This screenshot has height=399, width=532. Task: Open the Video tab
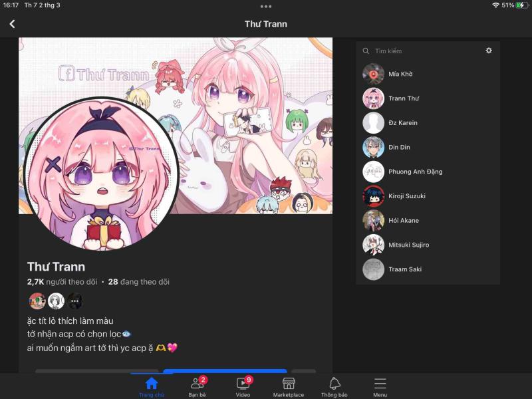[x=243, y=387]
